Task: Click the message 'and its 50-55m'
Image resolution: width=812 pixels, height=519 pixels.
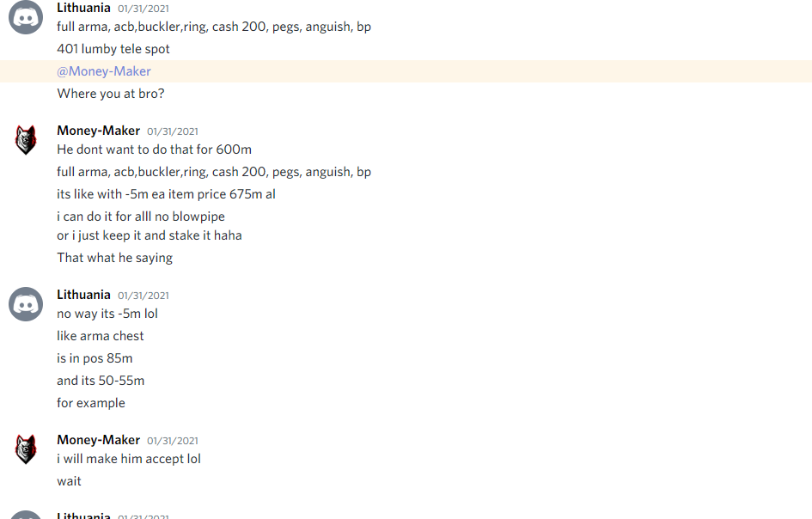Action: click(101, 381)
